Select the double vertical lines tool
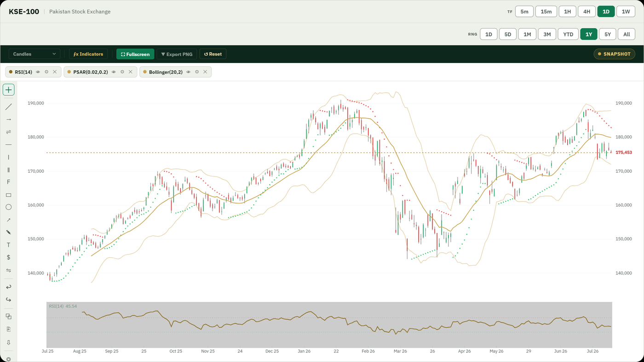The image size is (644, 362). [8, 170]
